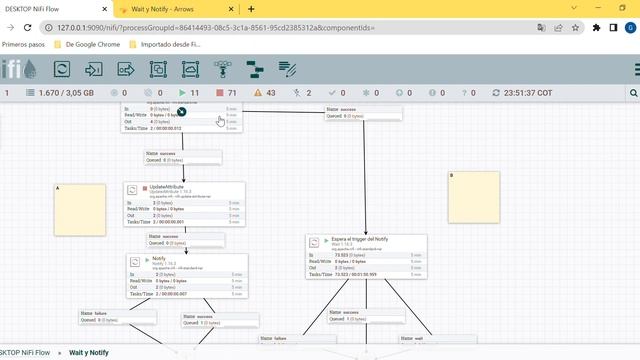Click the disabled components count 2

tap(302, 93)
